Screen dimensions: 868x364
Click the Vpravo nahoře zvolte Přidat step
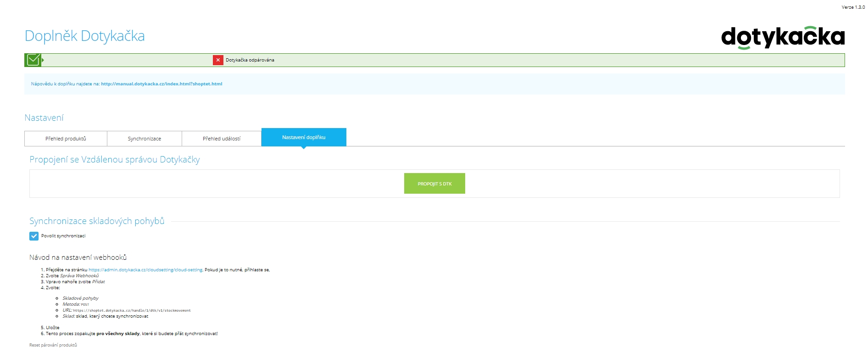tap(75, 282)
